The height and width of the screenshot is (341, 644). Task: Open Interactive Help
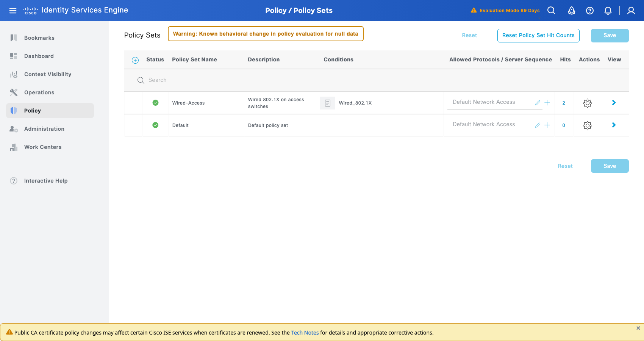(50, 181)
